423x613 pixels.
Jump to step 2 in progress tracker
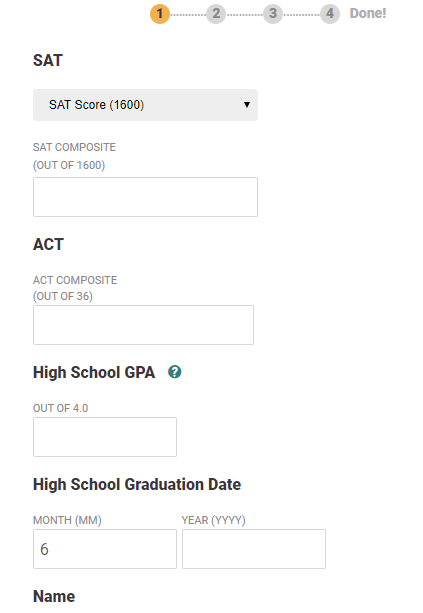pyautogui.click(x=216, y=14)
